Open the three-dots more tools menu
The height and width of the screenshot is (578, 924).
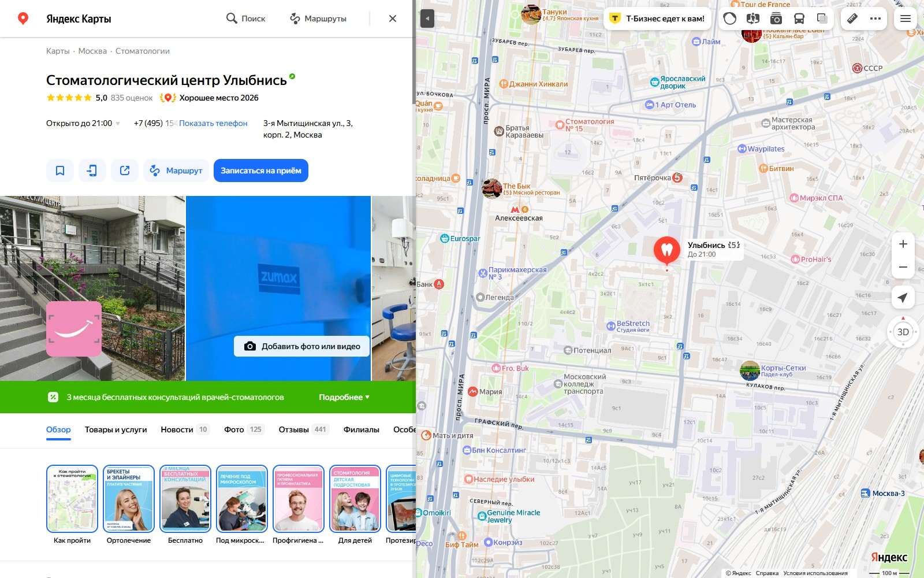[875, 18]
